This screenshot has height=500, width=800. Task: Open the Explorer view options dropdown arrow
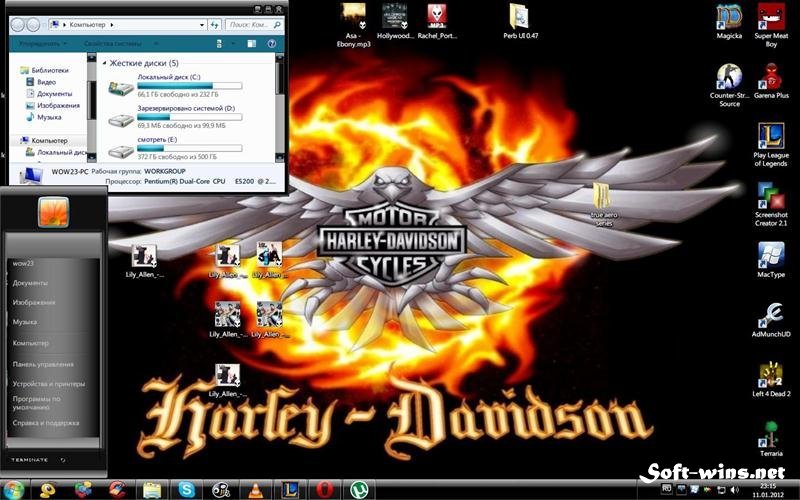click(x=233, y=44)
